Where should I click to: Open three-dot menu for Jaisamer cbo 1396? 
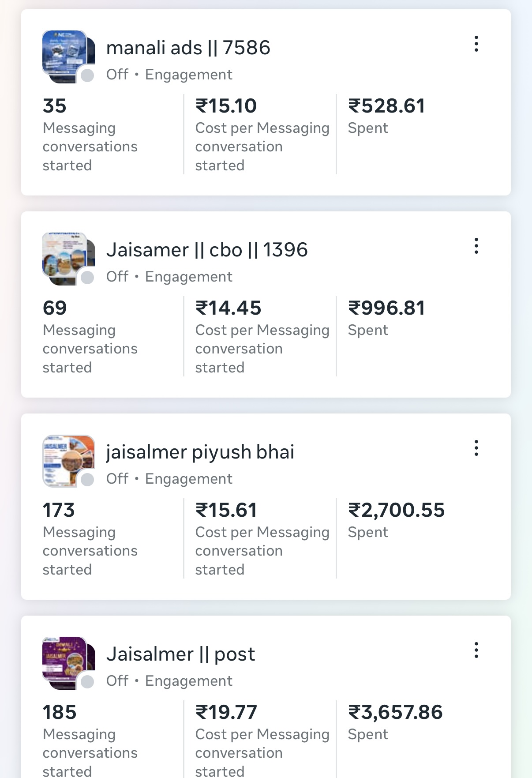point(476,246)
